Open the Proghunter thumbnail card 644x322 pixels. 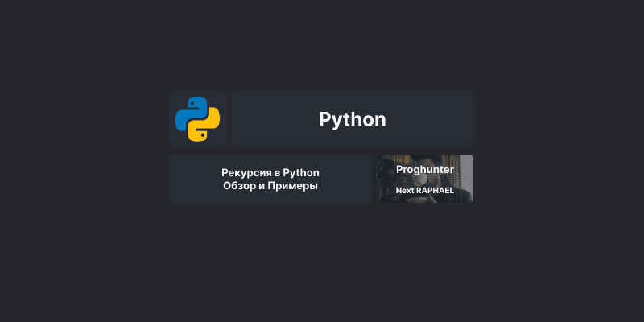(426, 179)
